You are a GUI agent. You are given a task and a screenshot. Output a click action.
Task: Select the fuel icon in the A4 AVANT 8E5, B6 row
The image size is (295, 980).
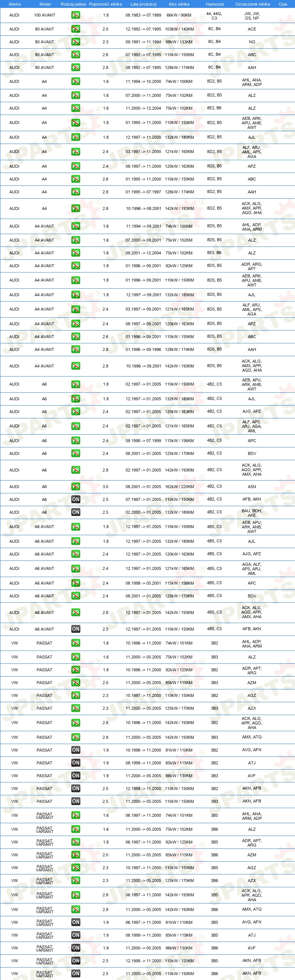[x=76, y=253]
